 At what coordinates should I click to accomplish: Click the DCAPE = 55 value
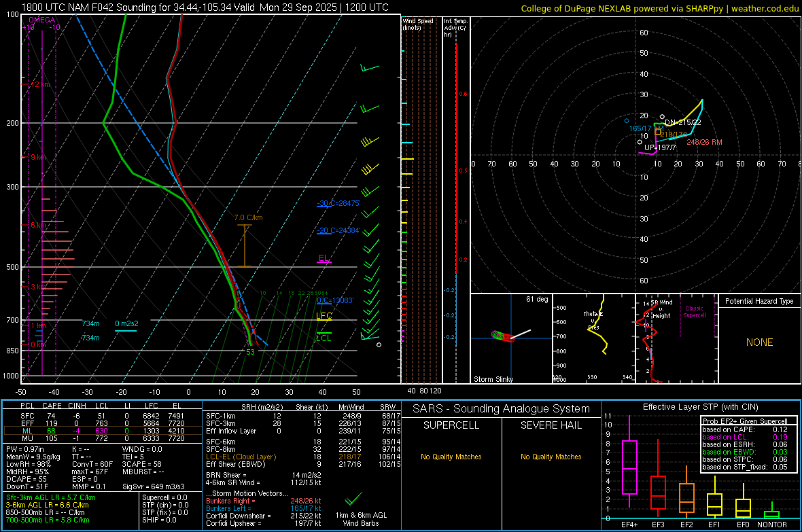click(26, 479)
